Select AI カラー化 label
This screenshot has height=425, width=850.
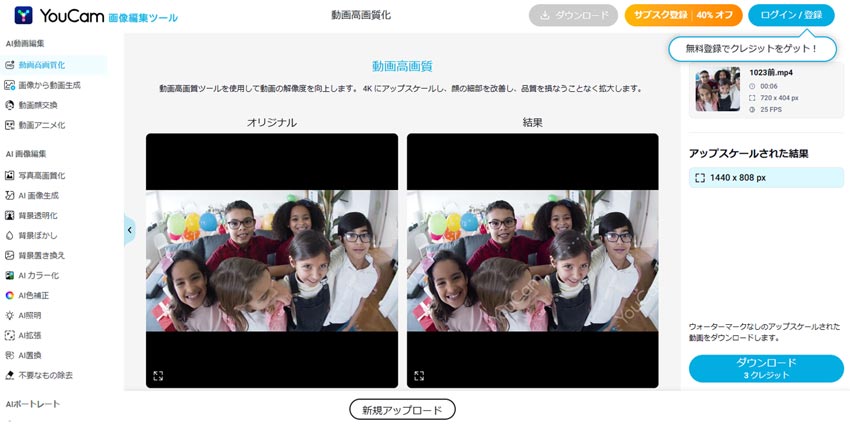[x=38, y=275]
